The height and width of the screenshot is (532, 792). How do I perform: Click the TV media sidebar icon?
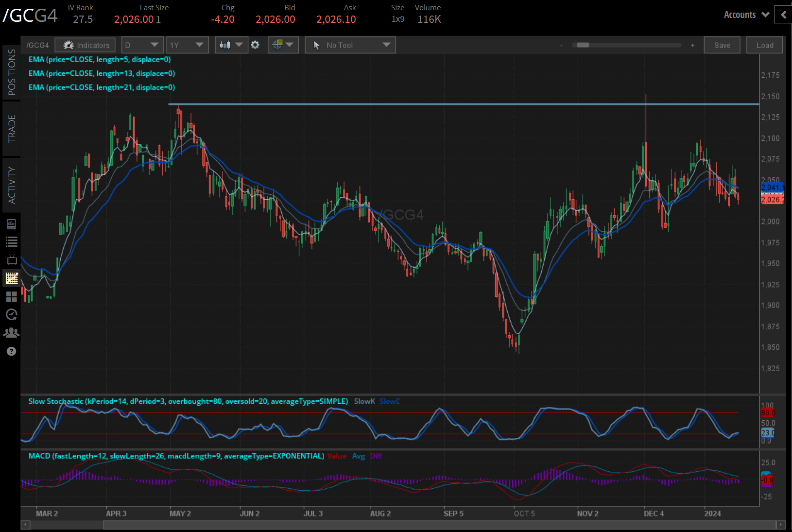point(12,259)
